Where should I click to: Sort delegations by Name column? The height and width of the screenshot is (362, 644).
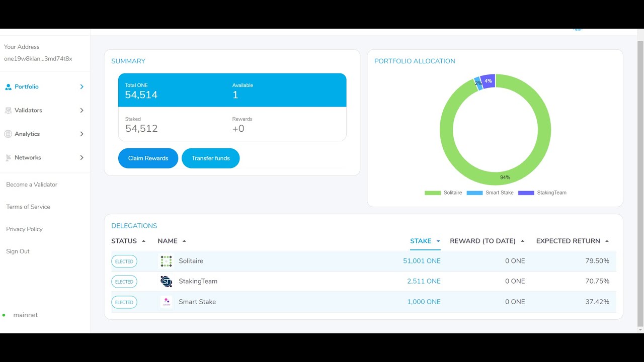172,241
